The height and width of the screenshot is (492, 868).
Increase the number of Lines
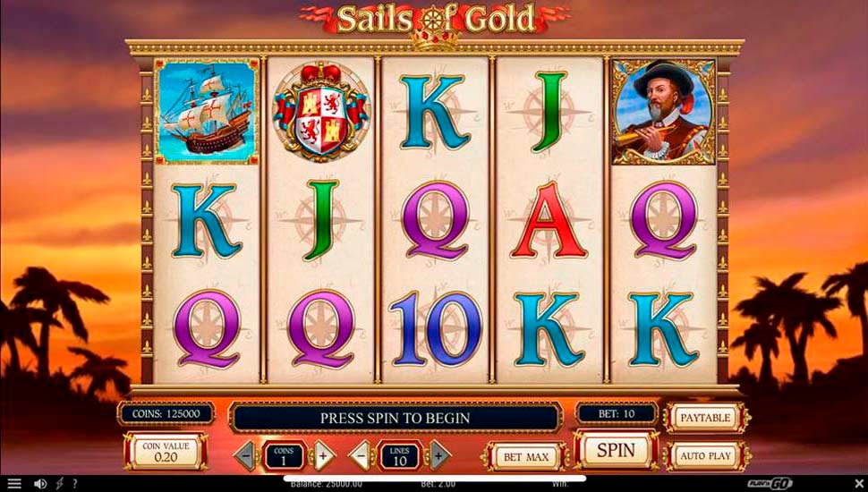pyautogui.click(x=439, y=455)
